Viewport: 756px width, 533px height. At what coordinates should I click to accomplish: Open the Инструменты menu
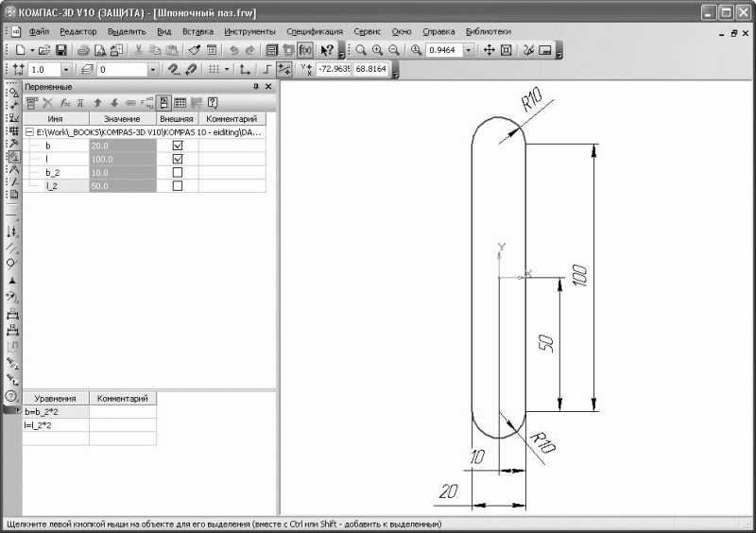tap(249, 31)
